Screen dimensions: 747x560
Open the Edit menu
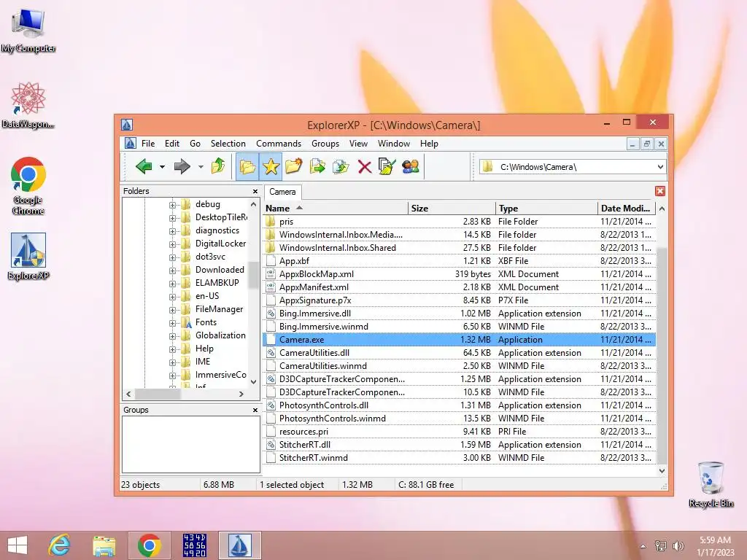pos(172,144)
